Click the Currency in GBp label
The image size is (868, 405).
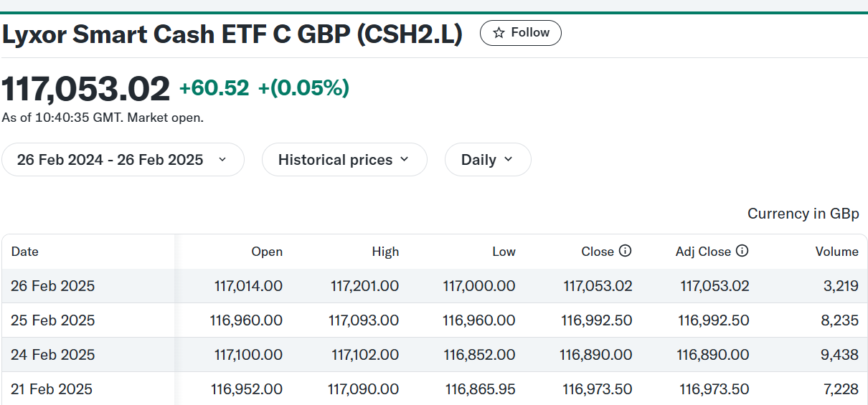point(803,214)
